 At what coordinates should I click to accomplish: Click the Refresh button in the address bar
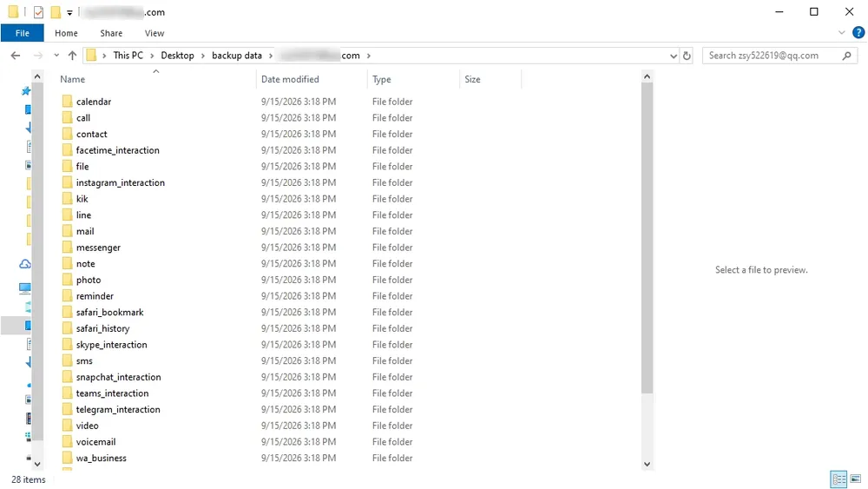(x=687, y=56)
